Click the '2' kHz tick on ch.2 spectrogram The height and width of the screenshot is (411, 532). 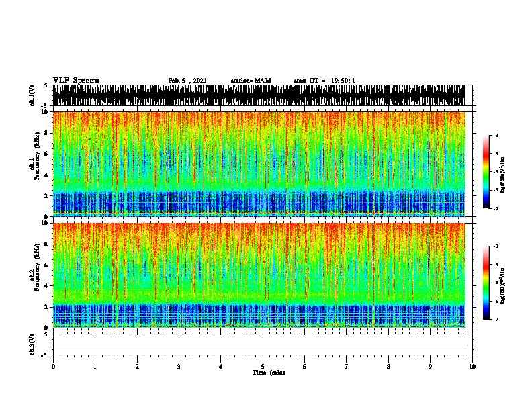pyautogui.click(x=47, y=307)
